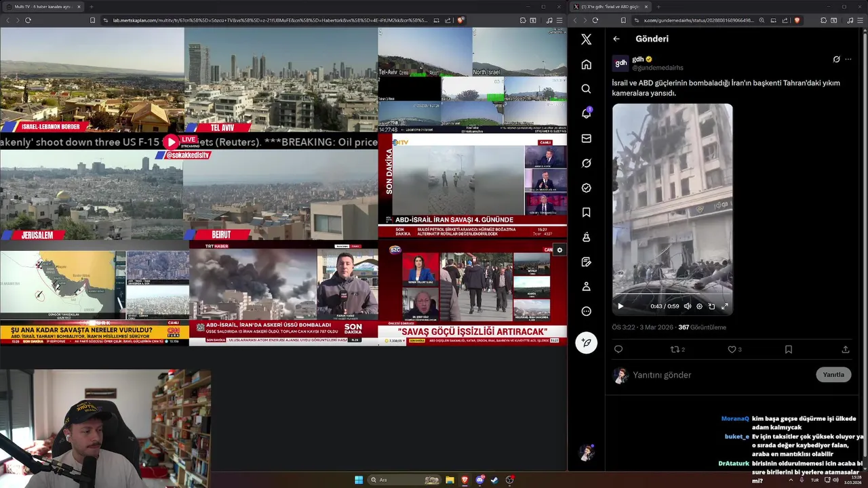Select the Beirut camera feed
Image resolution: width=868 pixels, height=488 pixels.
pyautogui.click(x=281, y=195)
